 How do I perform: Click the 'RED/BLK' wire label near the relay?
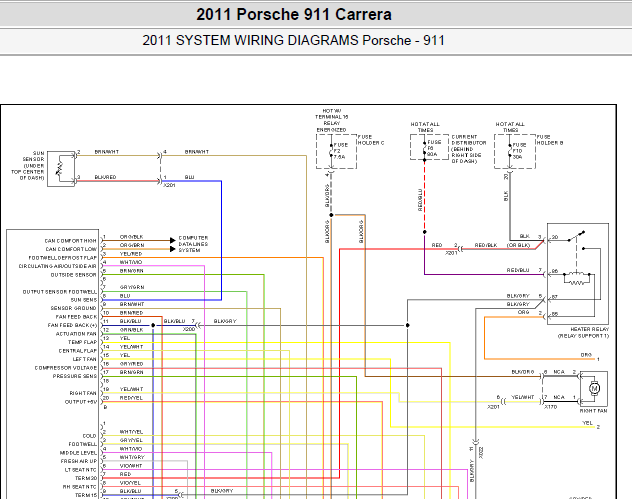pos(486,245)
